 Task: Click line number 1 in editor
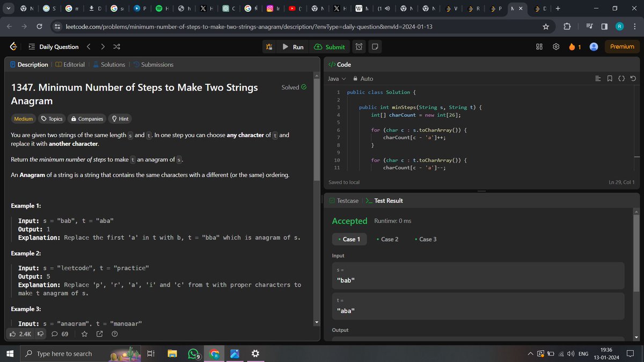tap(338, 92)
